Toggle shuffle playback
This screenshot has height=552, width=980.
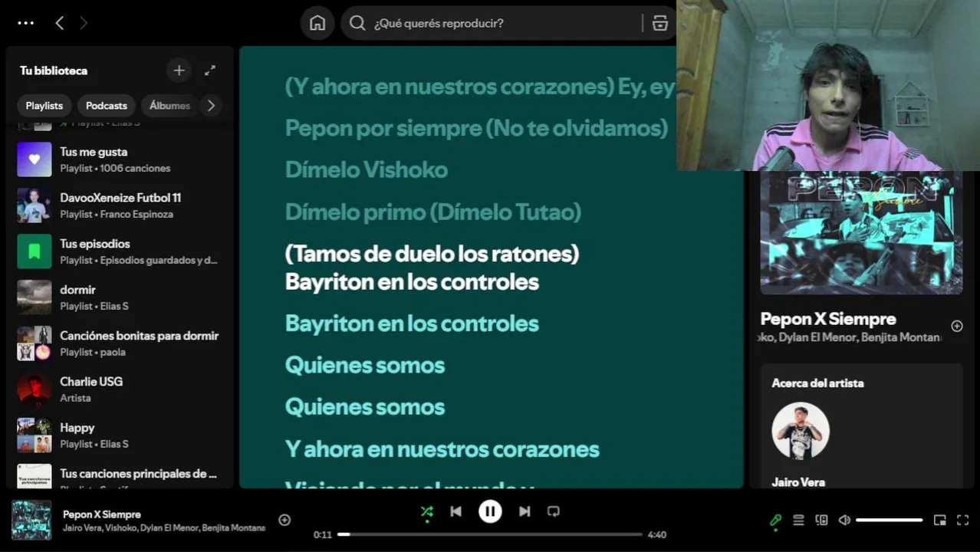click(427, 511)
